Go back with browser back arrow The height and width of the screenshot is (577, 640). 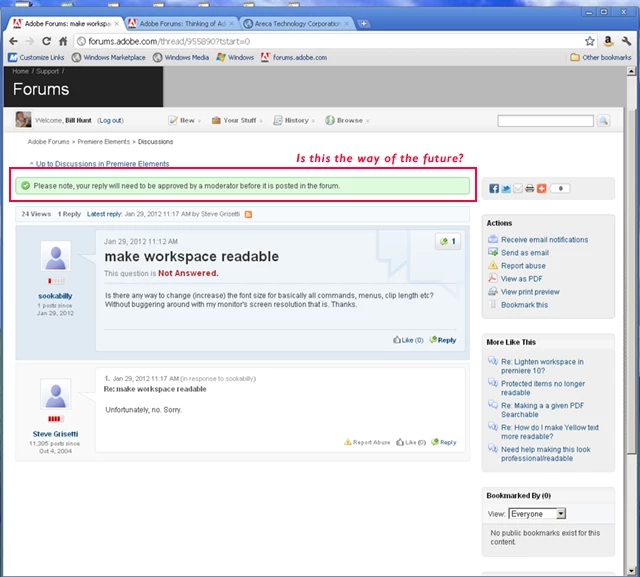tap(13, 41)
